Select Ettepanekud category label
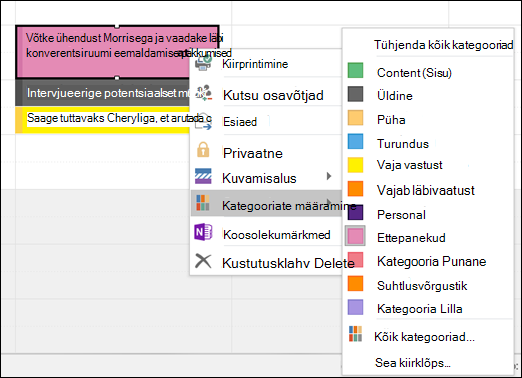 click(x=411, y=238)
